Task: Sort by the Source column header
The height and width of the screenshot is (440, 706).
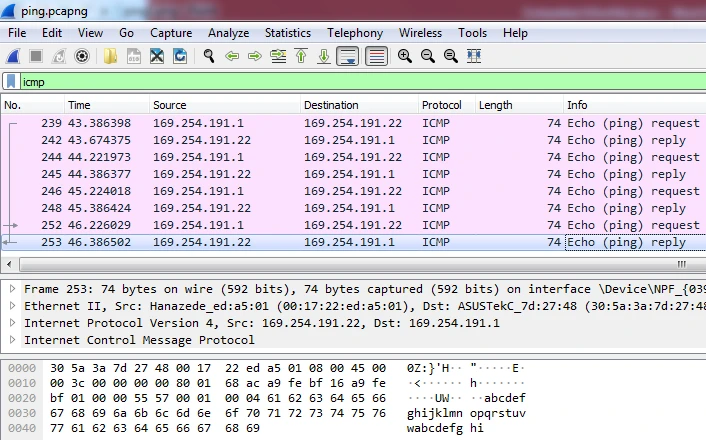Action: [x=225, y=105]
